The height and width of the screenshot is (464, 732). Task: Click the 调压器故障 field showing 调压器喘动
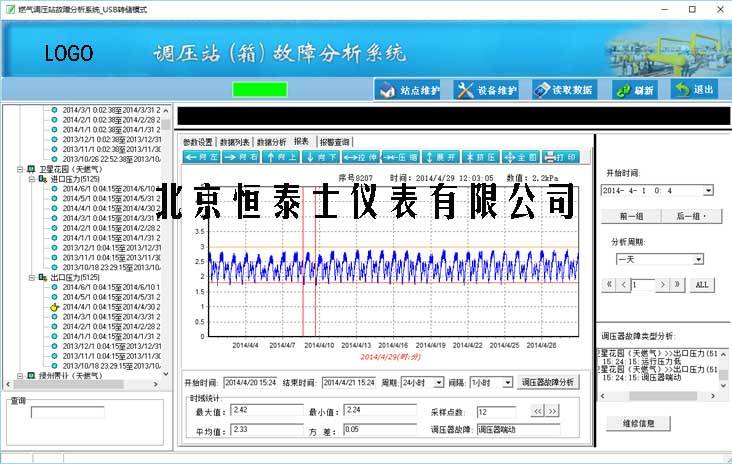tap(518, 429)
